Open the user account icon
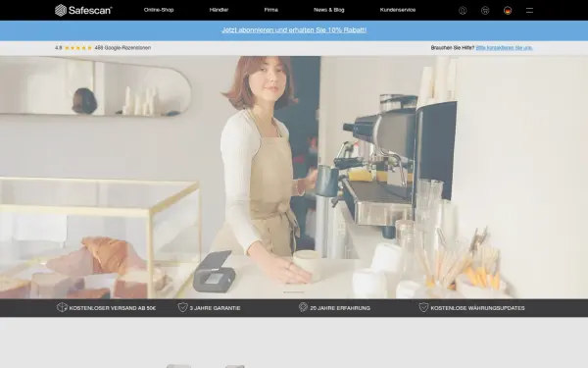The image size is (588, 368). tap(463, 11)
